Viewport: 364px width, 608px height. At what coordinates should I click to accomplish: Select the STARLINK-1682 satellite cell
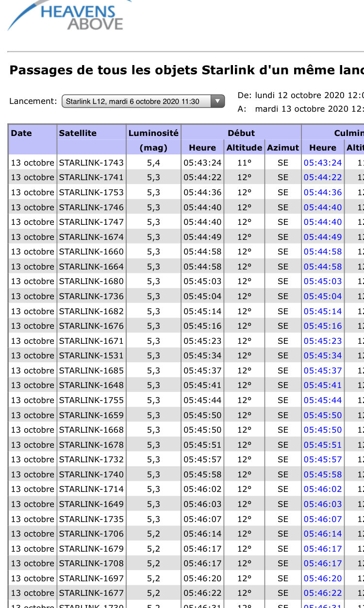(x=91, y=311)
